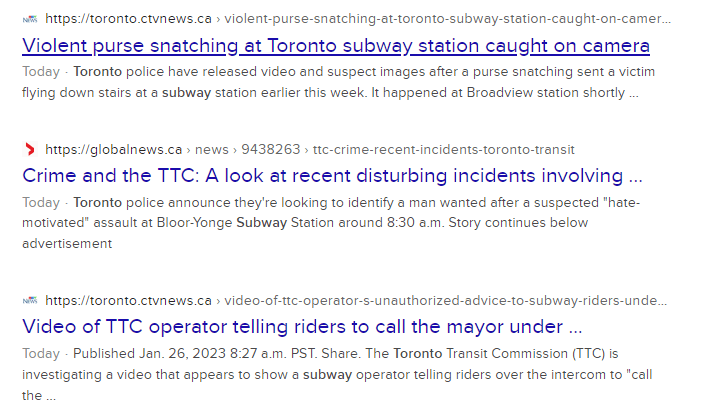Click the 'video-of-ttc-operator-s-unauthorized-advice' breadcrumb path
The height and width of the screenshot is (405, 726).
445,301
